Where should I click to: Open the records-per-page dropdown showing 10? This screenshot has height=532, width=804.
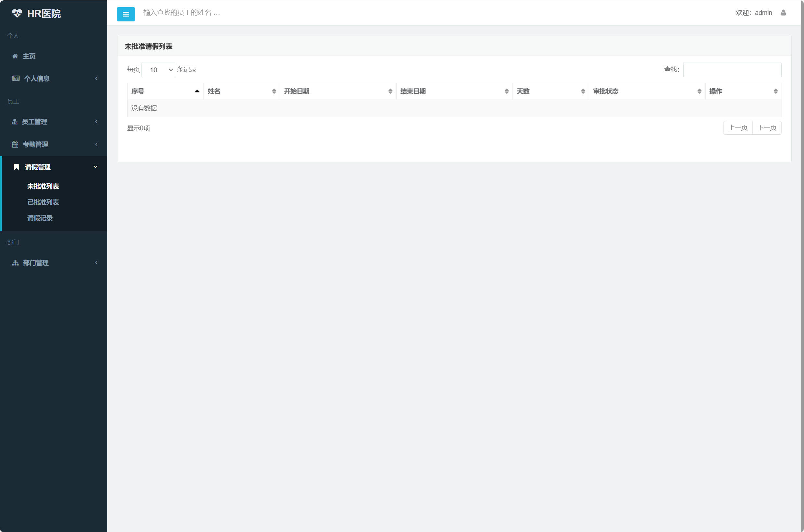[158, 70]
